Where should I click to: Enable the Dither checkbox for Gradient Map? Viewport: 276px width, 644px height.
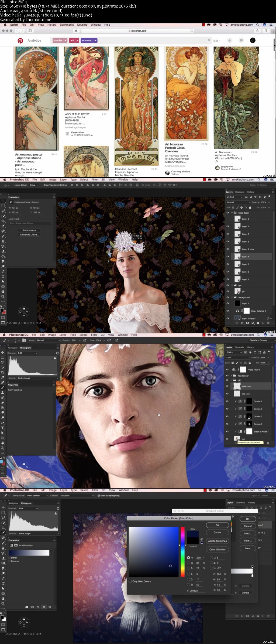click(10, 558)
